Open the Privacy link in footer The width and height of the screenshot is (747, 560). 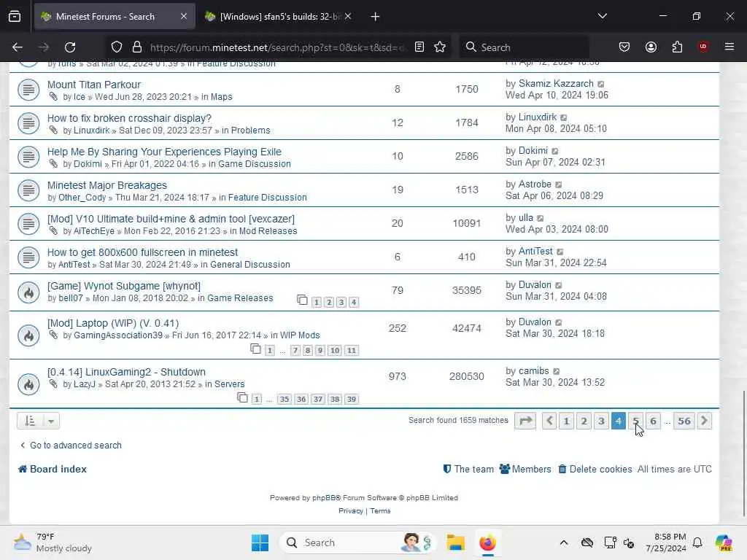[351, 511]
